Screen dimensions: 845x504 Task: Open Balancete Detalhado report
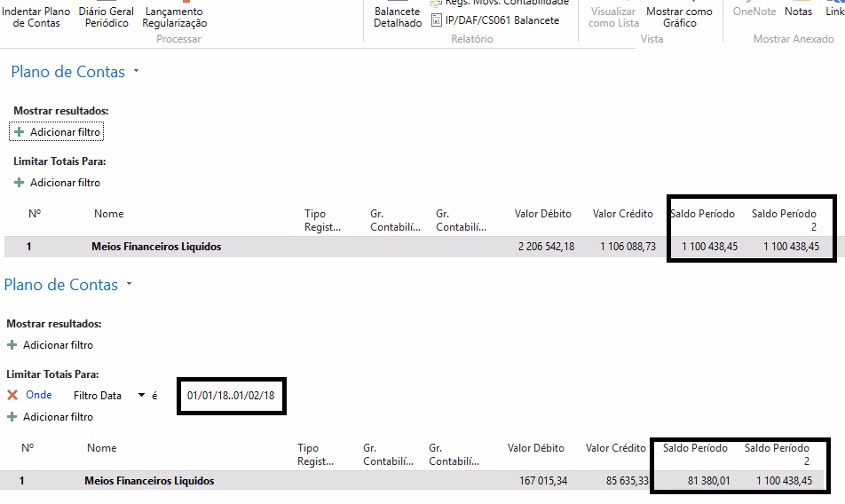(398, 17)
